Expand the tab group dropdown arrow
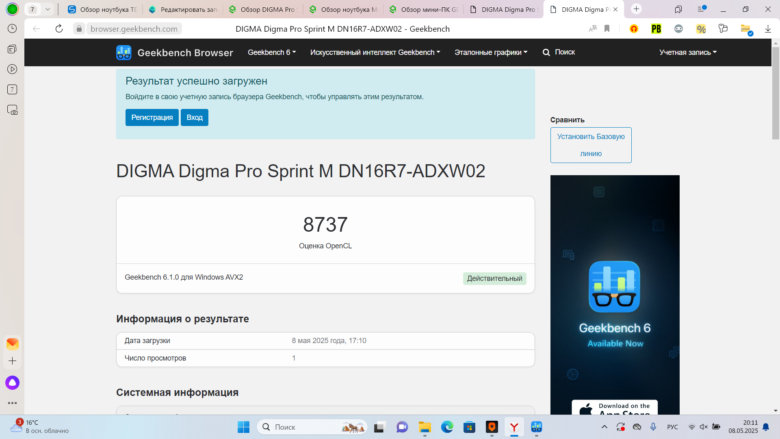 click(x=47, y=9)
